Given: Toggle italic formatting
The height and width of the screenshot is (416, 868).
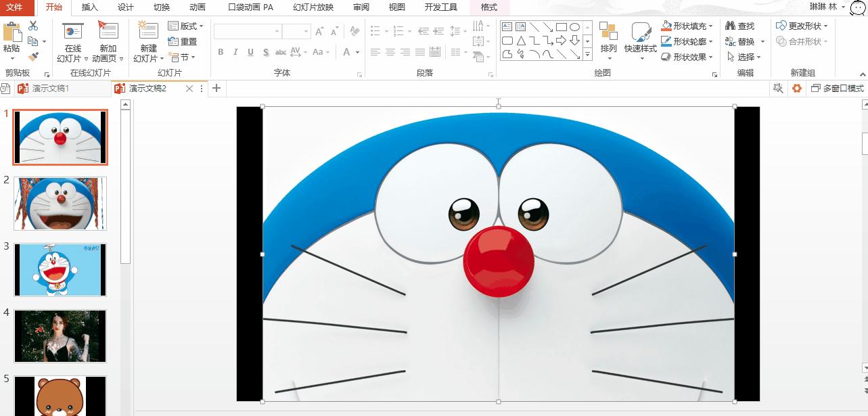Looking at the screenshot, I should coord(235,51).
